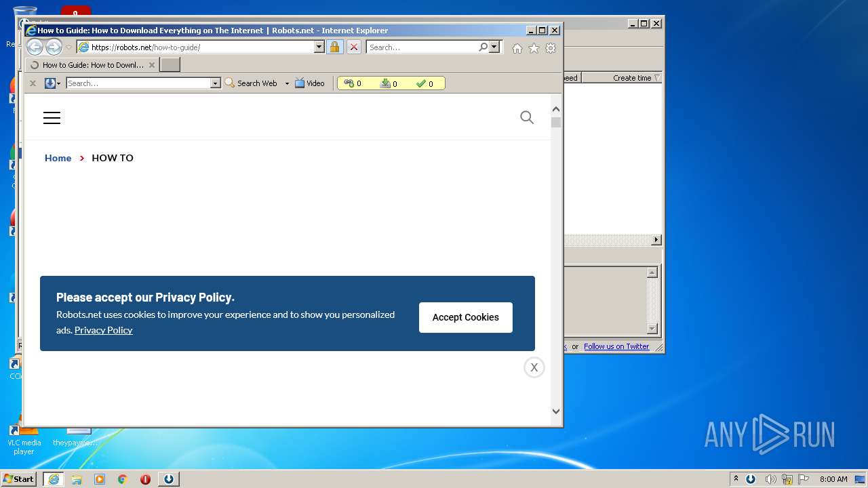Open the search provider dropdown
The image size is (868, 488).
click(x=494, y=47)
